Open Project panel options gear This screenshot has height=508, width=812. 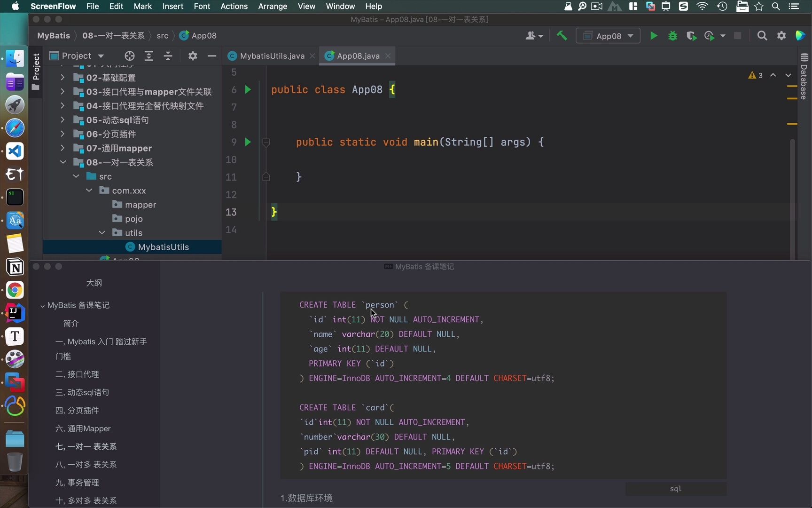(193, 56)
